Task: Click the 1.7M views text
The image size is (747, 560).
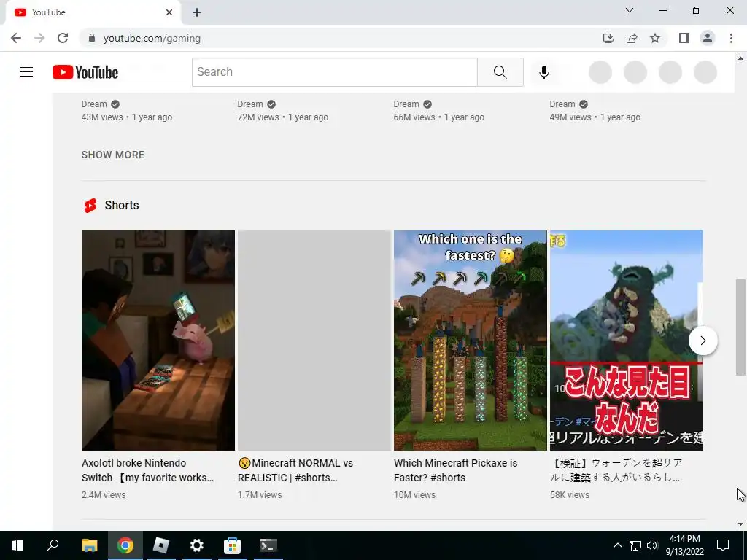Action: (x=260, y=495)
